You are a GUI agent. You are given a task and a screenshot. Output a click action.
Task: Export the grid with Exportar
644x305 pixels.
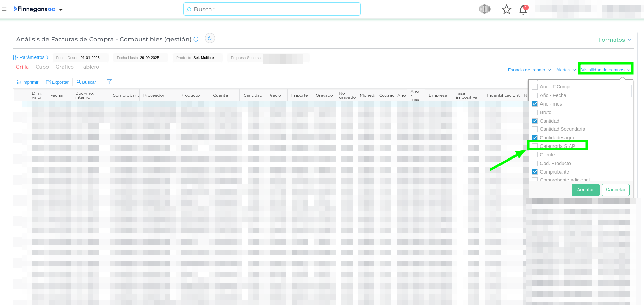tap(57, 82)
